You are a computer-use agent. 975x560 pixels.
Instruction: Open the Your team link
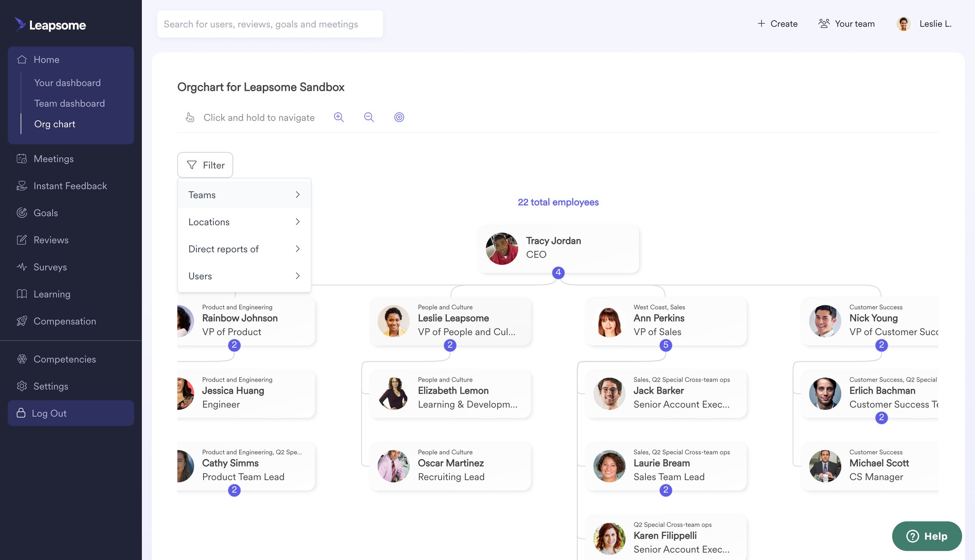[x=847, y=24]
